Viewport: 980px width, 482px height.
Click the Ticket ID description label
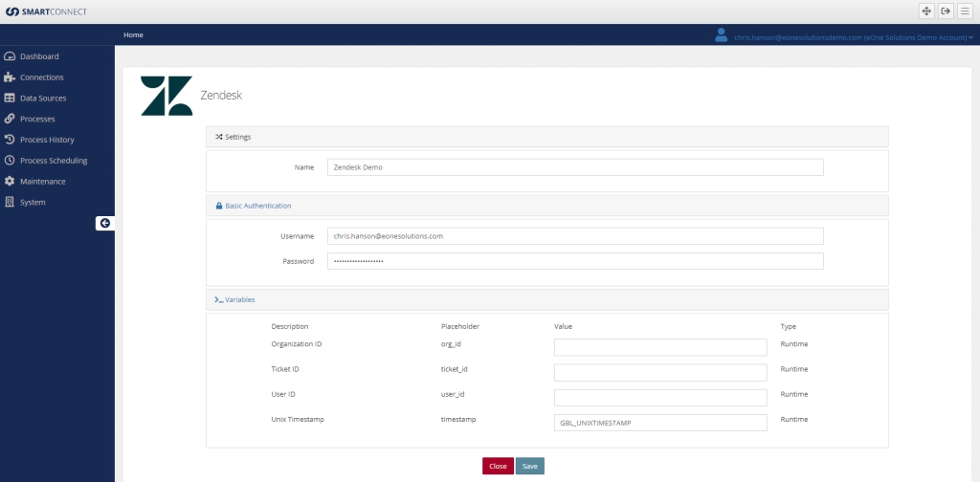(285, 369)
